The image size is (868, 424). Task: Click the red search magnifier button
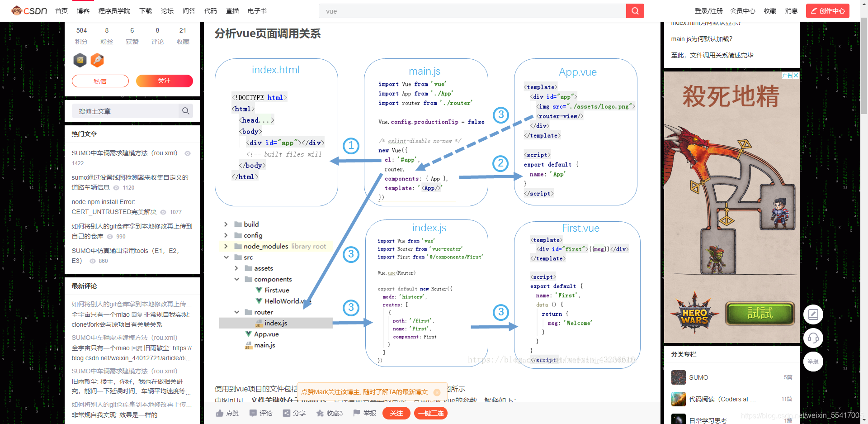(x=635, y=11)
